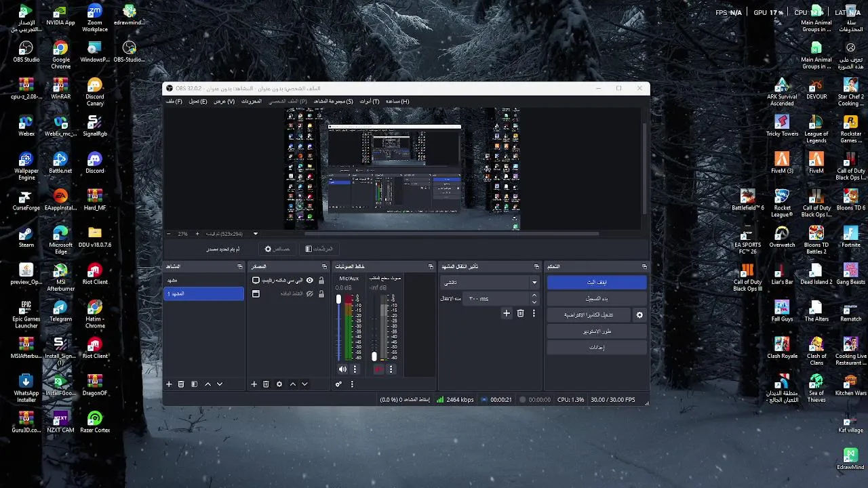868x488 pixels.
Task: Remove selected scene using the Scenes panel trash icon
Action: pos(181,384)
